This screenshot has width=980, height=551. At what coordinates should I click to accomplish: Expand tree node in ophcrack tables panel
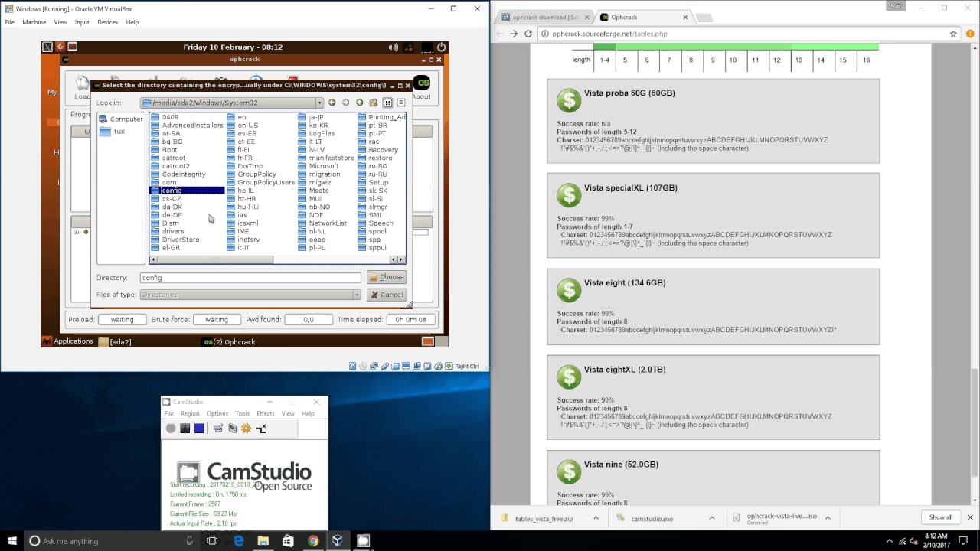[77, 232]
